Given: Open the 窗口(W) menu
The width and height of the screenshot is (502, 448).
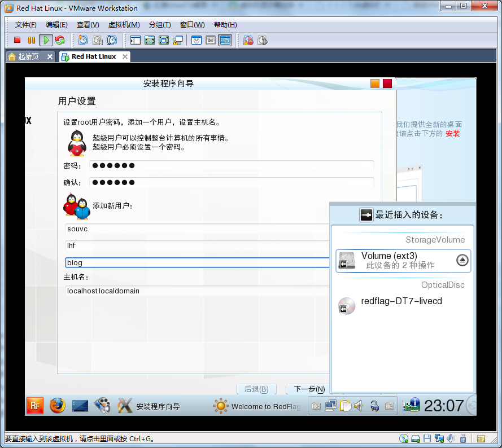Looking at the screenshot, I should 192,25.
